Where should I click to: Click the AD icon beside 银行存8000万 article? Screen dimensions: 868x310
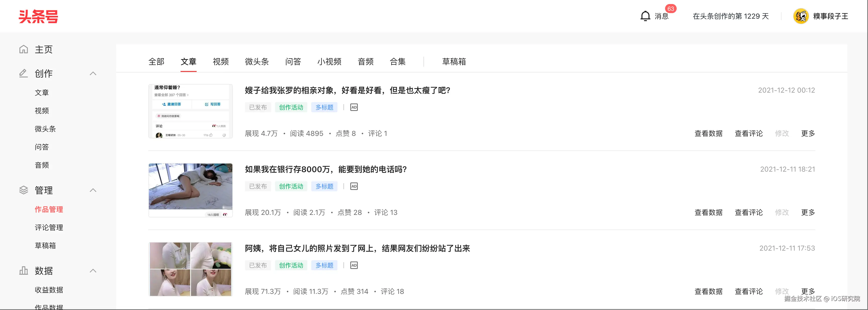pos(354,186)
